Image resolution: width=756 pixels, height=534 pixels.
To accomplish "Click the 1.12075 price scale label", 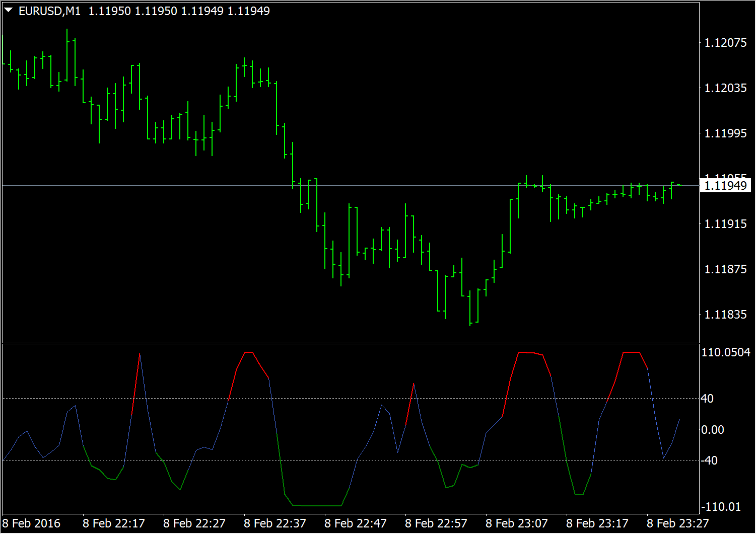I will click(x=725, y=43).
